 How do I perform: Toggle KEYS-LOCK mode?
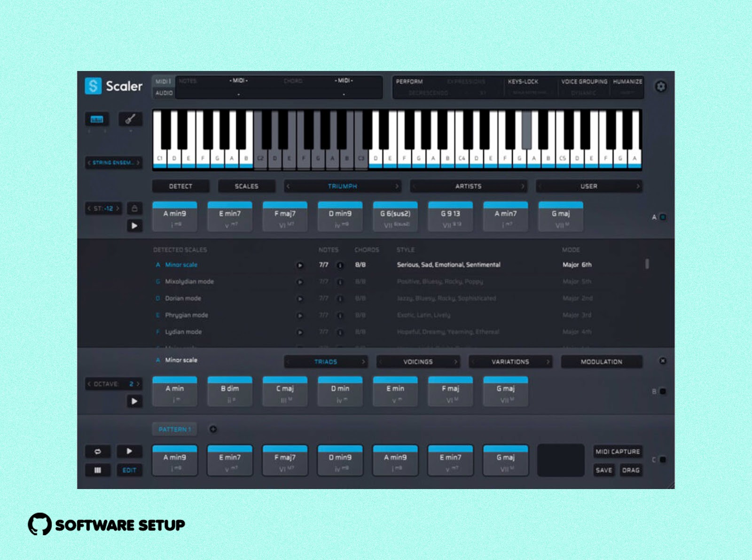[523, 81]
